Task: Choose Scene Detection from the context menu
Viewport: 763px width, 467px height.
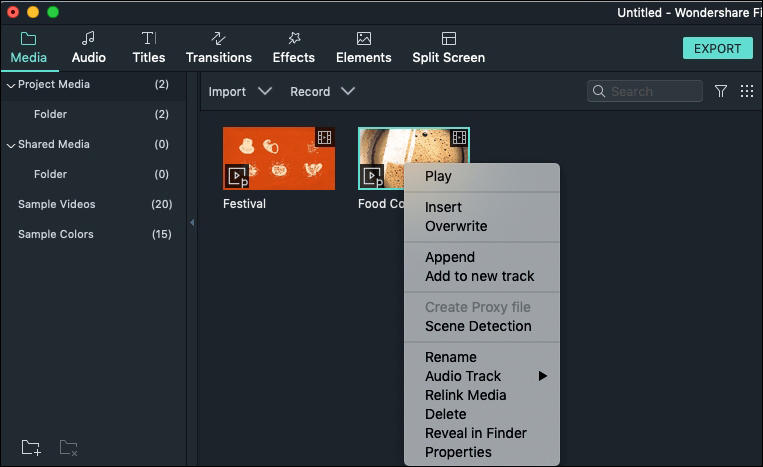Action: [x=478, y=326]
